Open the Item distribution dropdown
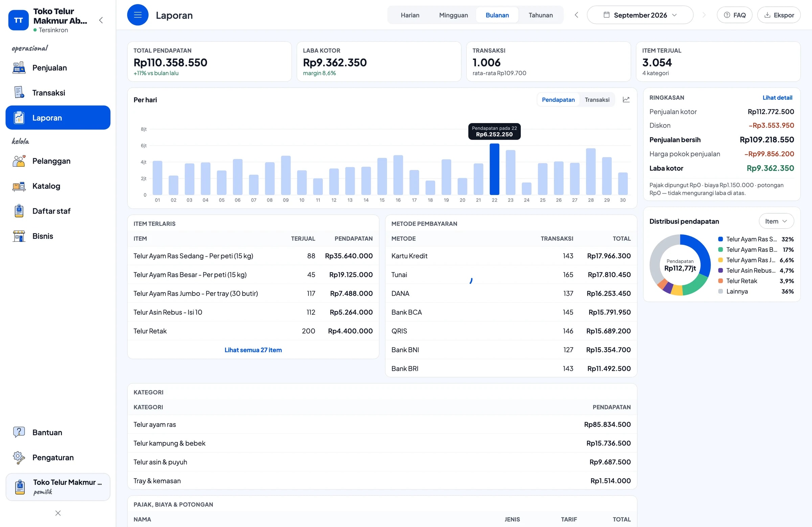The height and width of the screenshot is (527, 812). (776, 221)
